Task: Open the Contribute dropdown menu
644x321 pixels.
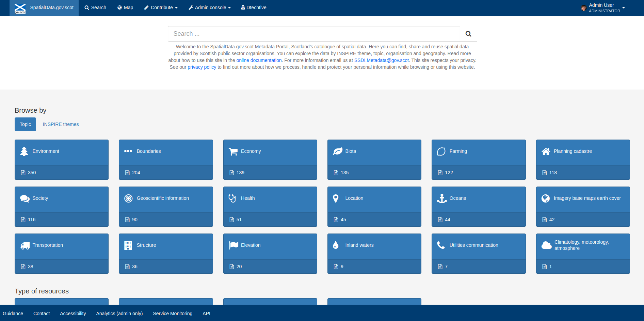Action: point(161,8)
